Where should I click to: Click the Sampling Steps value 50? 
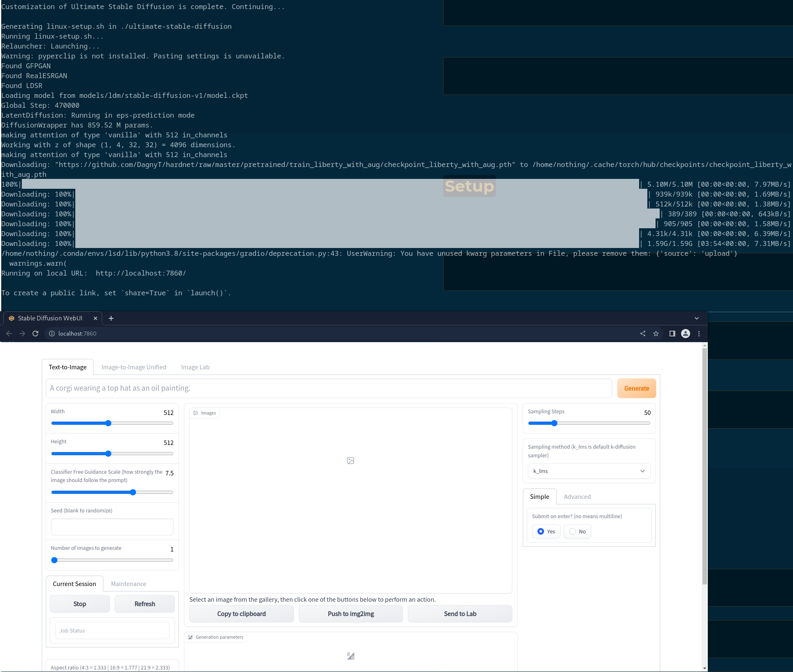click(647, 412)
